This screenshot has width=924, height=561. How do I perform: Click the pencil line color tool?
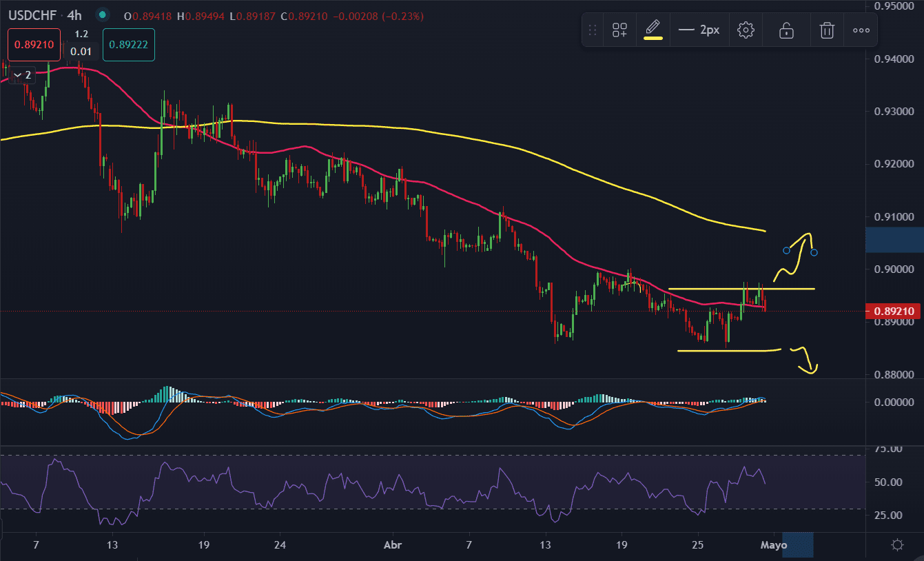click(653, 30)
